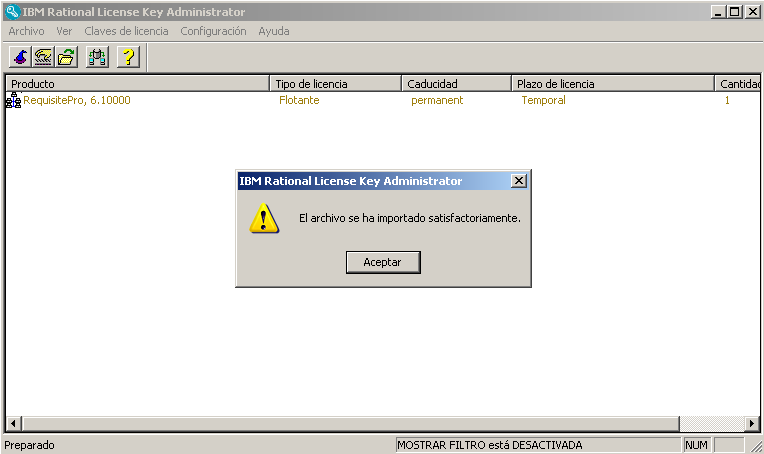Click the horizontal scrollbar thumb
Screen dimensions: 764x454
[351, 423]
